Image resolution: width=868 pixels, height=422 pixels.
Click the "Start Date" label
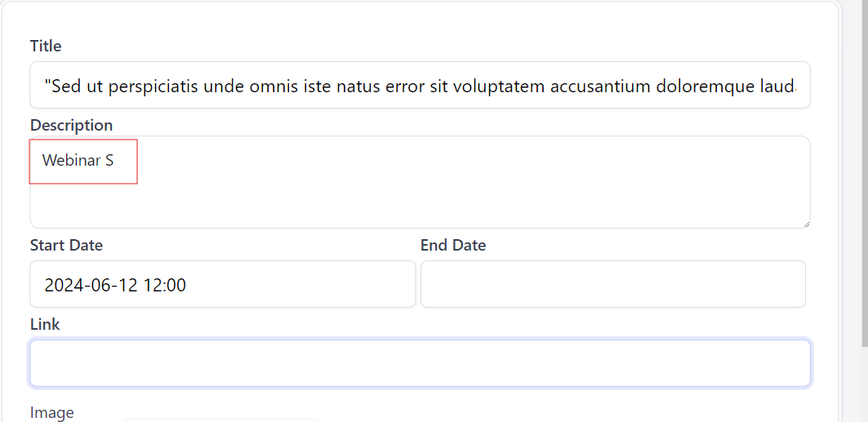pyautogui.click(x=66, y=245)
